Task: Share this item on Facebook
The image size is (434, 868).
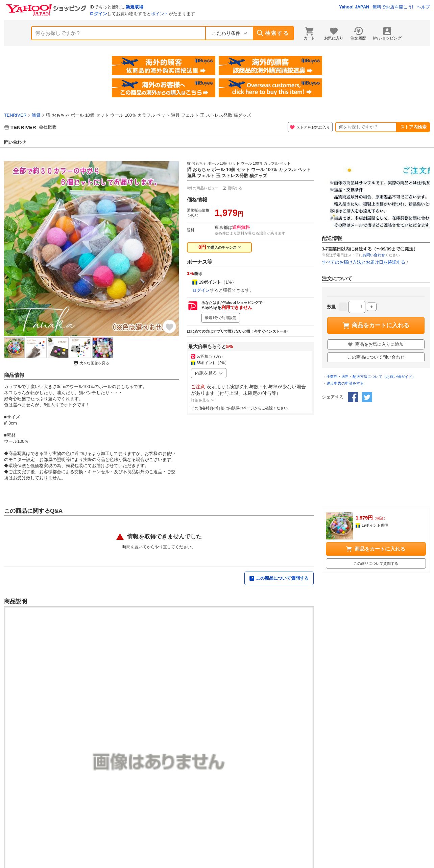Action: click(353, 397)
